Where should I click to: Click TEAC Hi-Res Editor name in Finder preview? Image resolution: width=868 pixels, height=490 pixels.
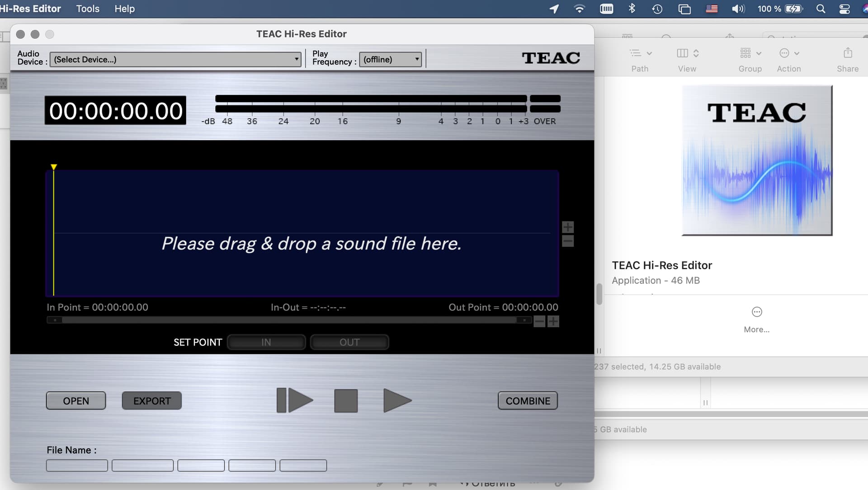662,265
